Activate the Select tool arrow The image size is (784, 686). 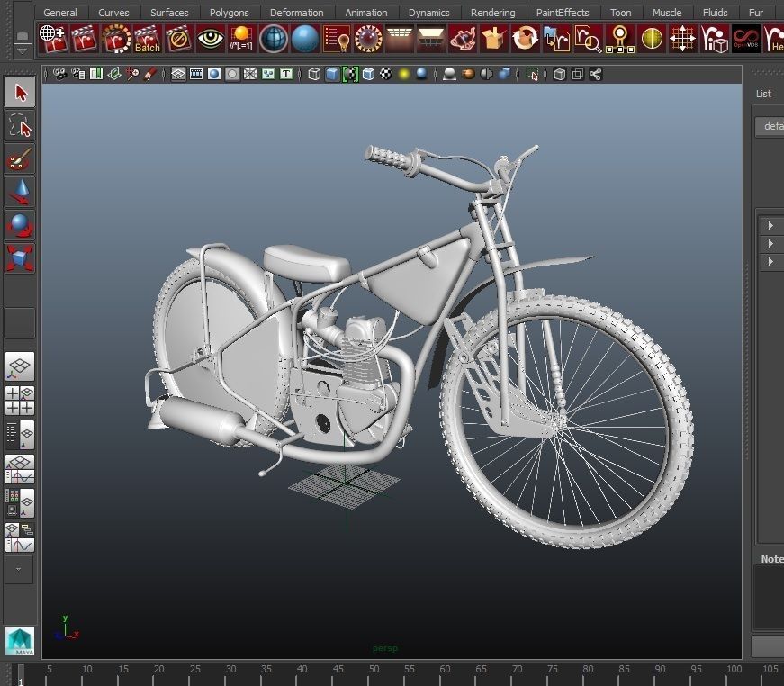pyautogui.click(x=20, y=93)
